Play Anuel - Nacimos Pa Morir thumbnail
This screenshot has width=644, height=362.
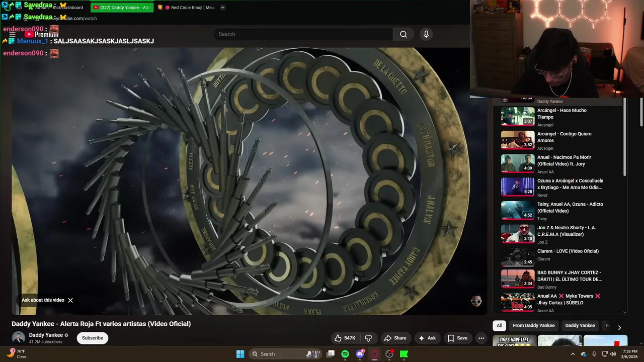click(517, 163)
